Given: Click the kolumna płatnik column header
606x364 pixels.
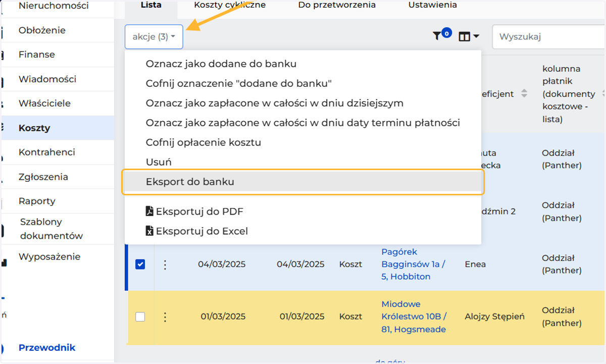Looking at the screenshot, I should tap(569, 94).
